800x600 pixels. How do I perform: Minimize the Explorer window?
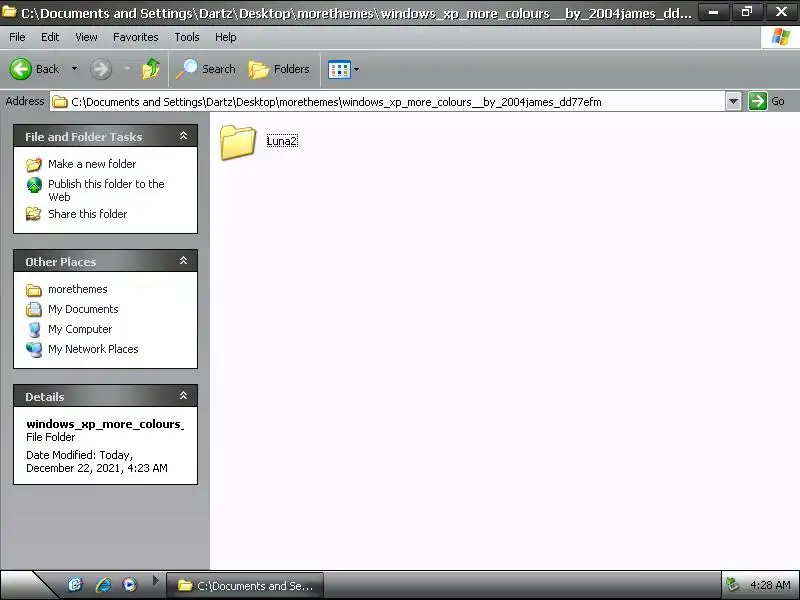(x=714, y=12)
